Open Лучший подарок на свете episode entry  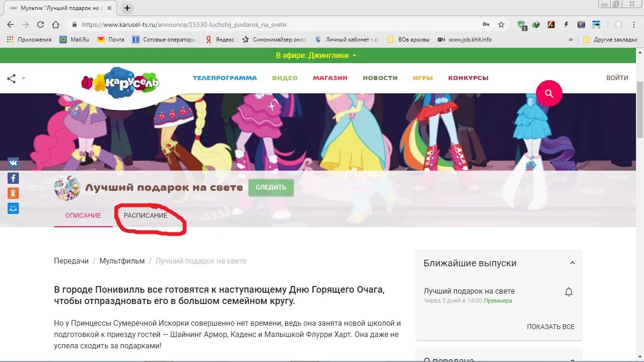tap(469, 291)
